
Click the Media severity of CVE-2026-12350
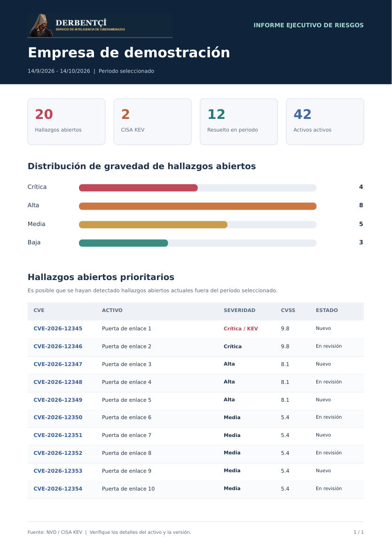point(232,417)
